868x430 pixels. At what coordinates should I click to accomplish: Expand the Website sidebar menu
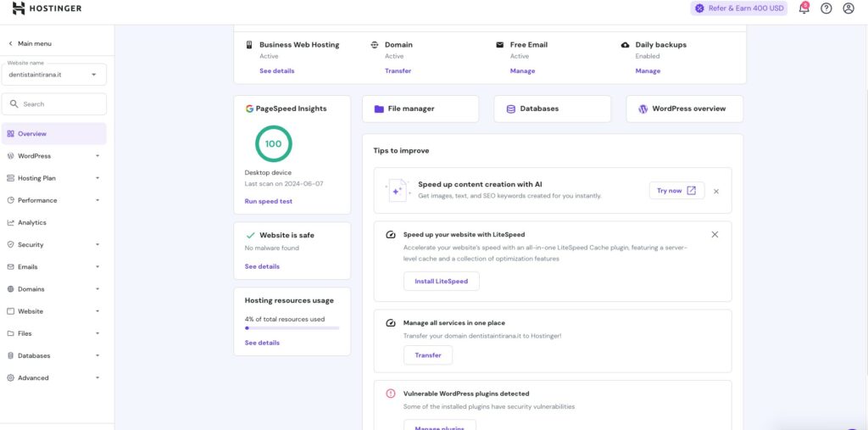[97, 311]
